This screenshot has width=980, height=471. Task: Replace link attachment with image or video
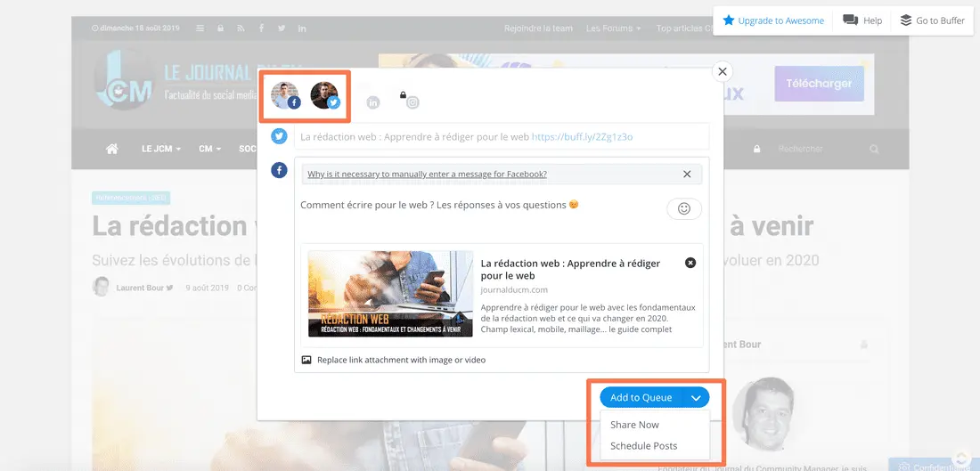pyautogui.click(x=394, y=360)
